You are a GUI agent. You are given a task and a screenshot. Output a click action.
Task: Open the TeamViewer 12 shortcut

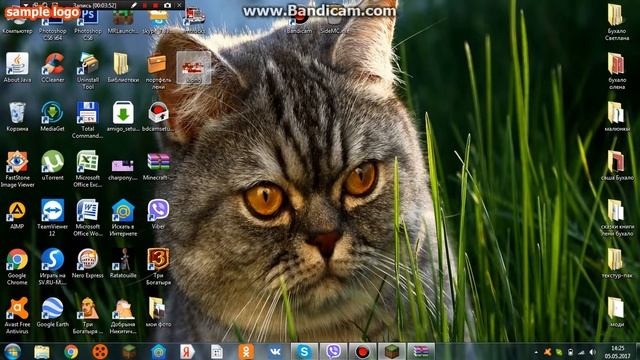pyautogui.click(x=53, y=218)
